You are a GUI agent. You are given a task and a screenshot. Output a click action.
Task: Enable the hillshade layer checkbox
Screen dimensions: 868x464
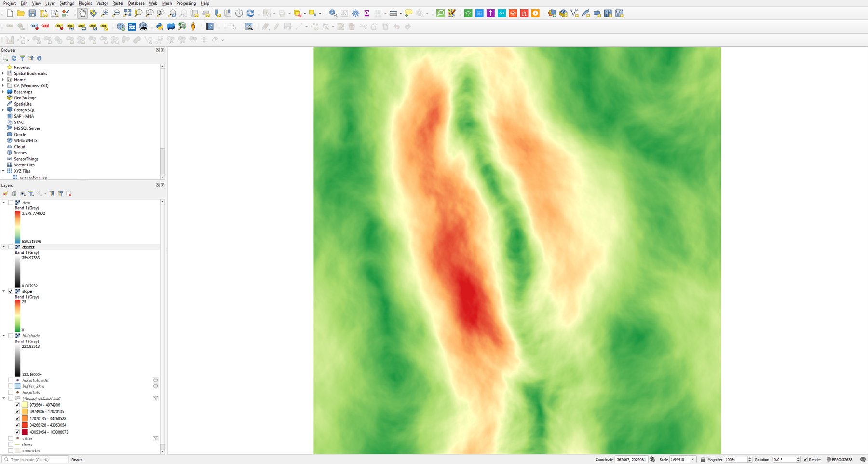11,336
